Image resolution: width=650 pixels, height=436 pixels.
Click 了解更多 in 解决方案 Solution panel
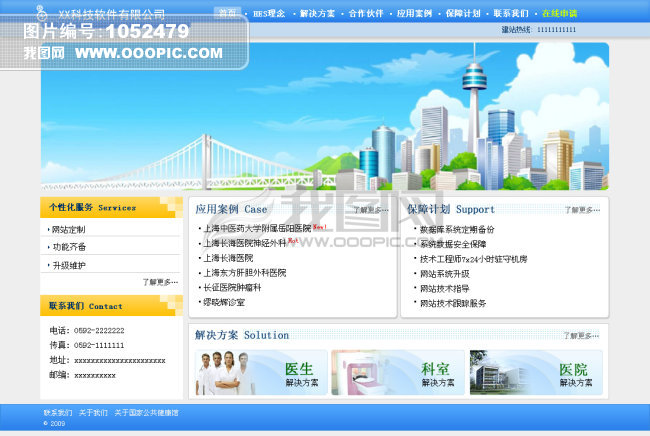[581, 336]
